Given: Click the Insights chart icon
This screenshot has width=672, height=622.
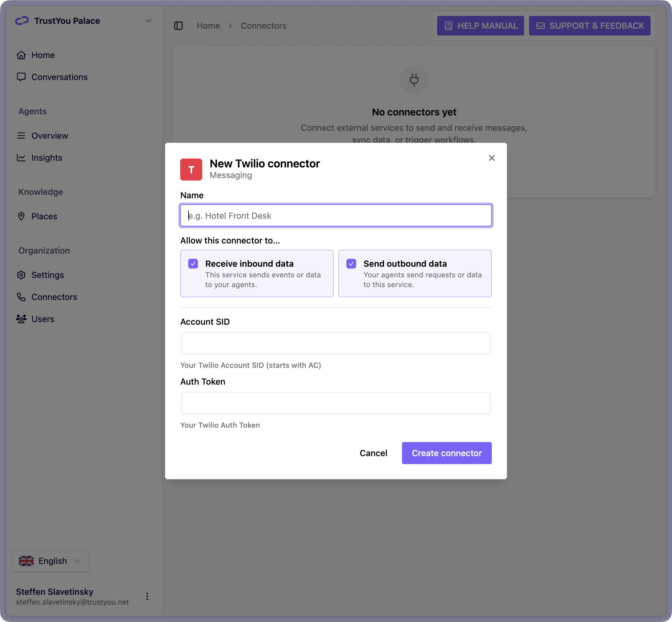Looking at the screenshot, I should coord(21,158).
